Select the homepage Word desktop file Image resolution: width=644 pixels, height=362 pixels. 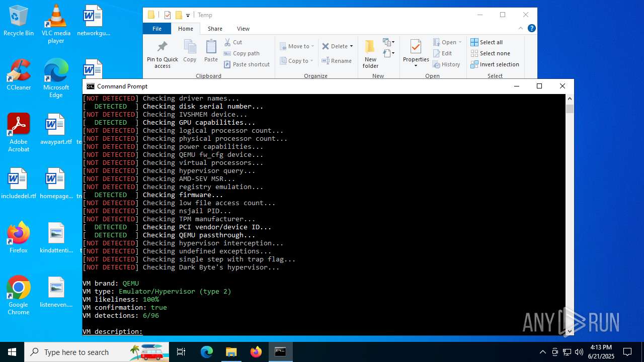coord(56,184)
